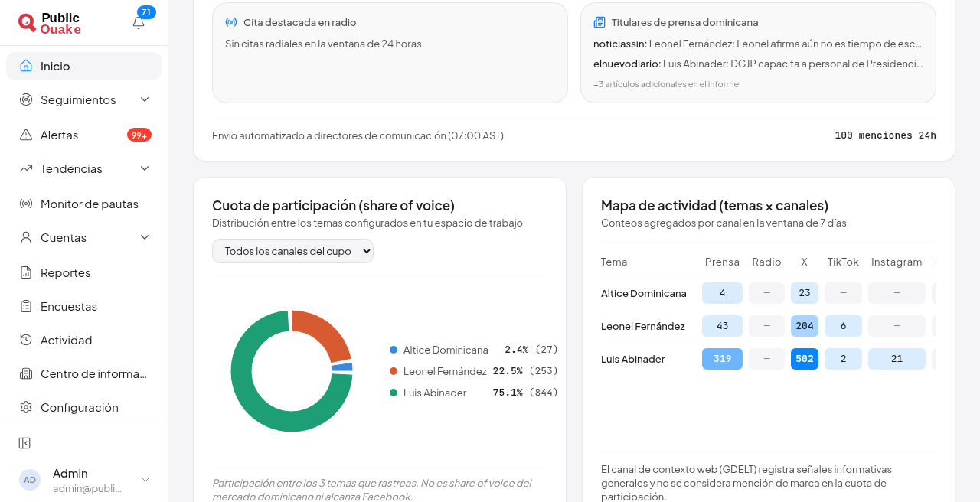Click the orange Leonel Fernández legend dot
This screenshot has height=502, width=980.
[x=394, y=371]
